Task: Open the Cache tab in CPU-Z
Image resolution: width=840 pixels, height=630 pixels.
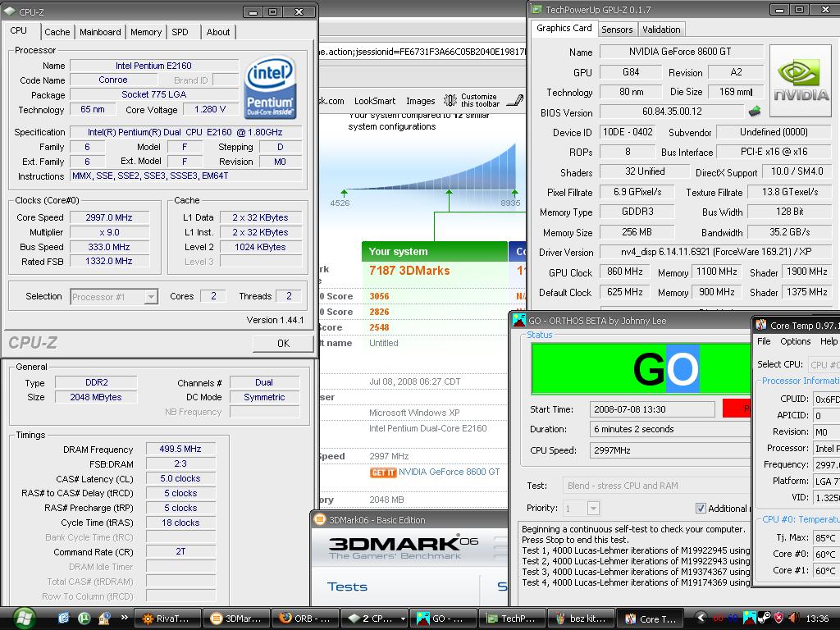Action: pyautogui.click(x=57, y=32)
